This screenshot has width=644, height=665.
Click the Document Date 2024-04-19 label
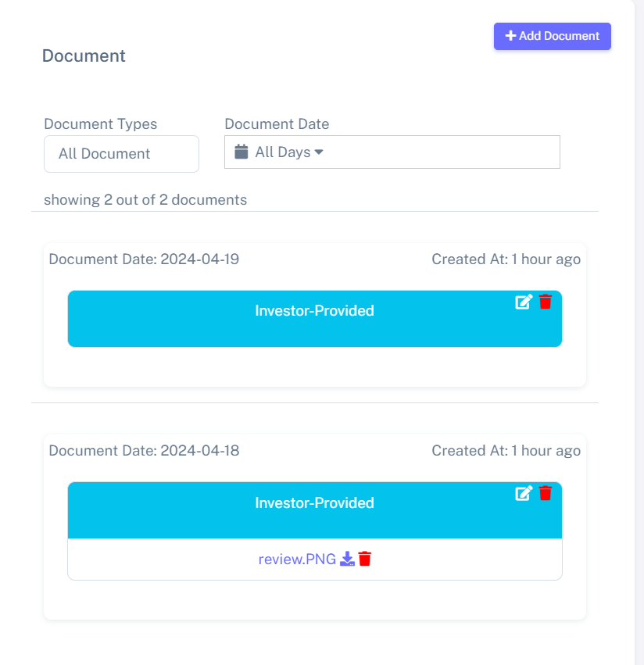click(144, 259)
